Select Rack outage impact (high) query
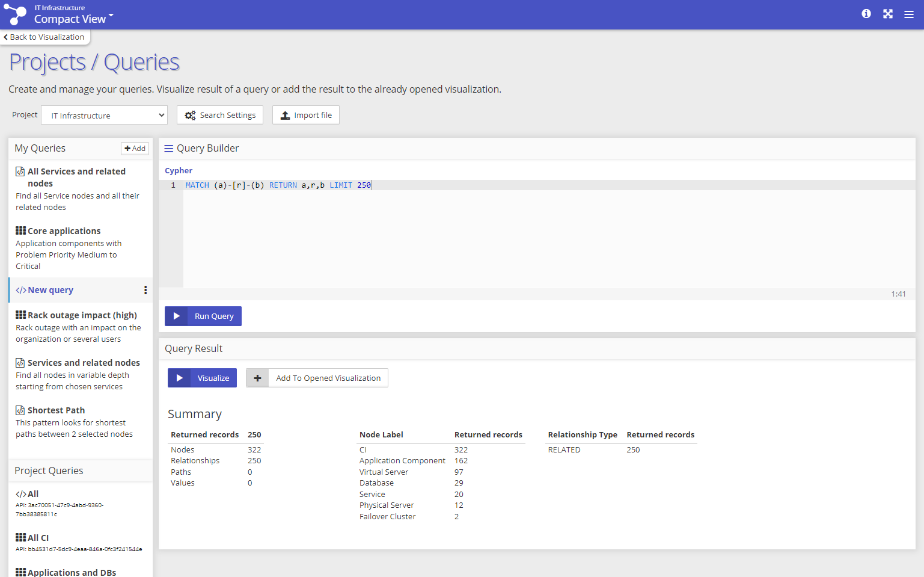The image size is (924, 577). point(82,315)
